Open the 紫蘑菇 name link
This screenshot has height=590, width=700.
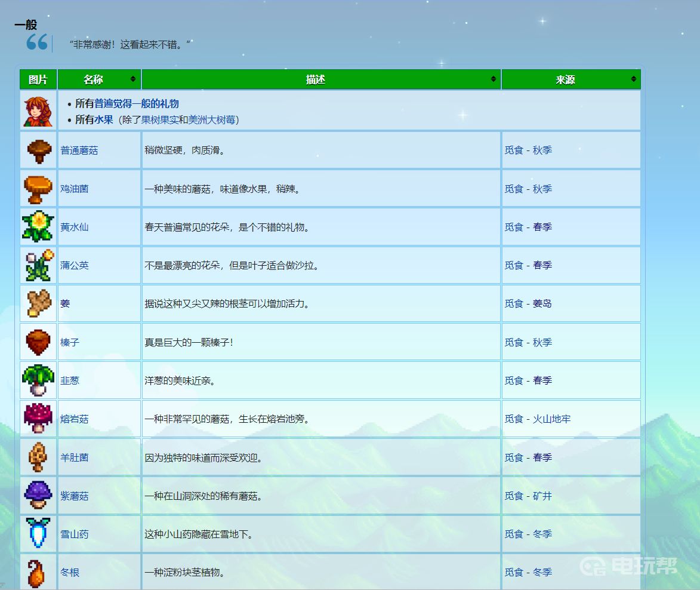[x=74, y=496]
